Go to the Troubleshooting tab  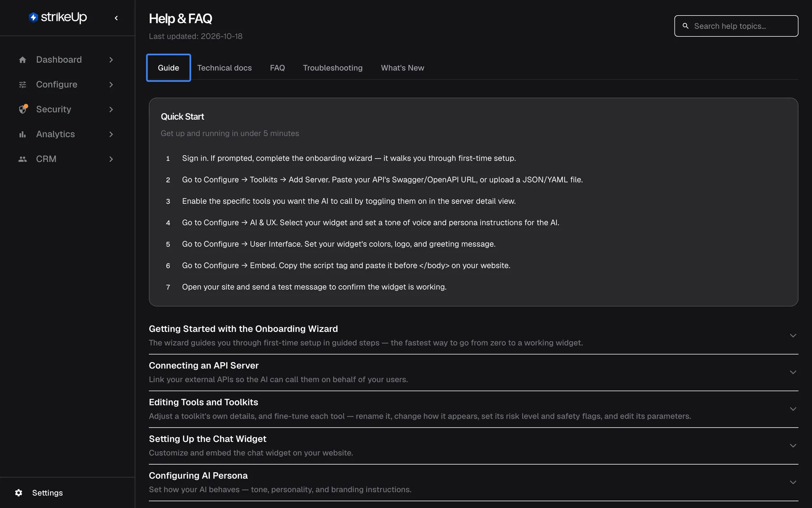[x=333, y=68]
